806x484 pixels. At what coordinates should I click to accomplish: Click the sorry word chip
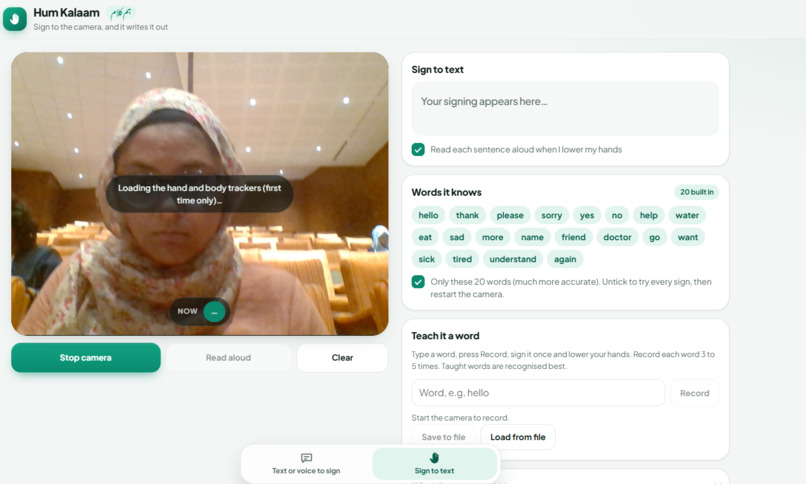tap(552, 215)
